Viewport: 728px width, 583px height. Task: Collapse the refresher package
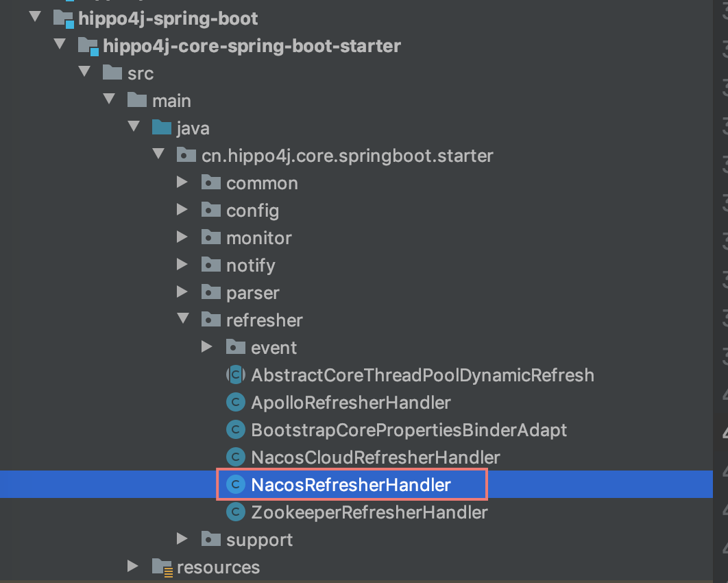click(x=182, y=320)
